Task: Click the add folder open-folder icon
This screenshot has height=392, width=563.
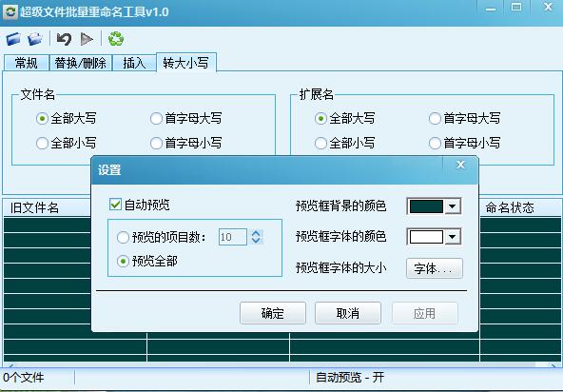Action: tap(35, 39)
